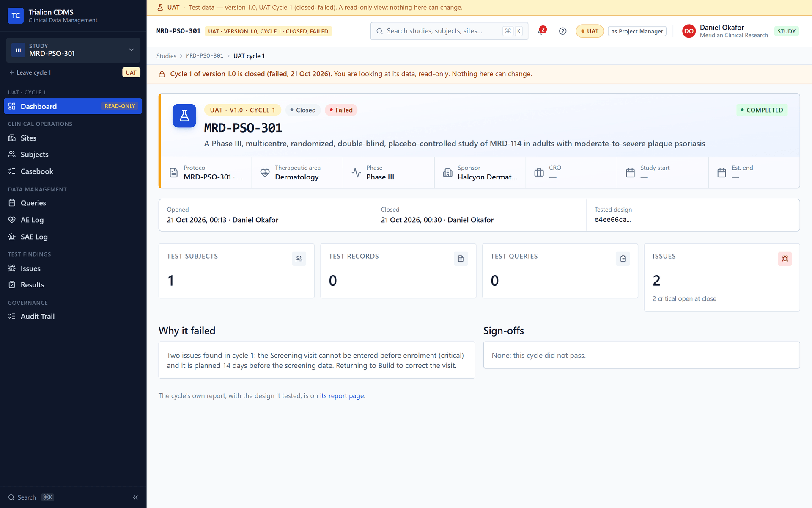Click the sidebar Search button at bottom

[x=31, y=497]
